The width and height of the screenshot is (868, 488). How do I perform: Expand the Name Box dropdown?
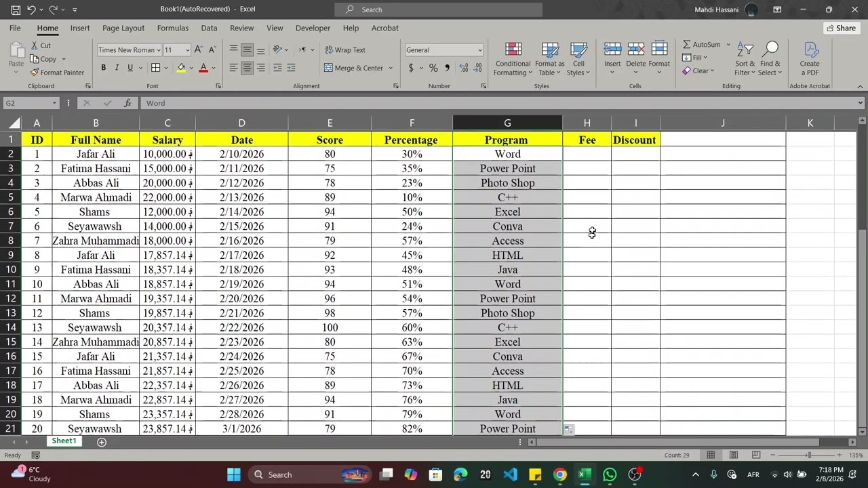54,103
